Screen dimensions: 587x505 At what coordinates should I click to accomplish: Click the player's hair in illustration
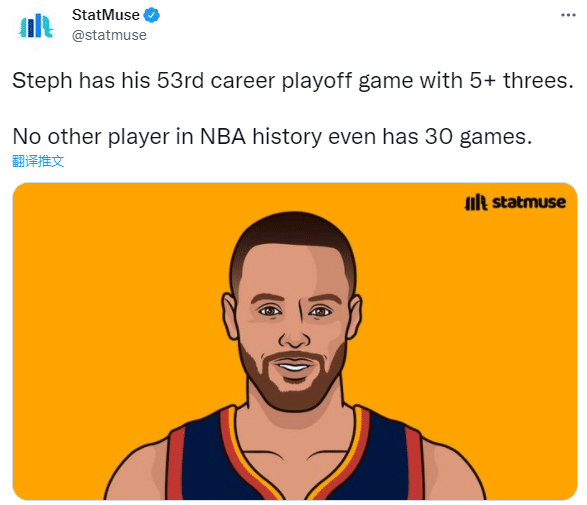[x=293, y=232]
